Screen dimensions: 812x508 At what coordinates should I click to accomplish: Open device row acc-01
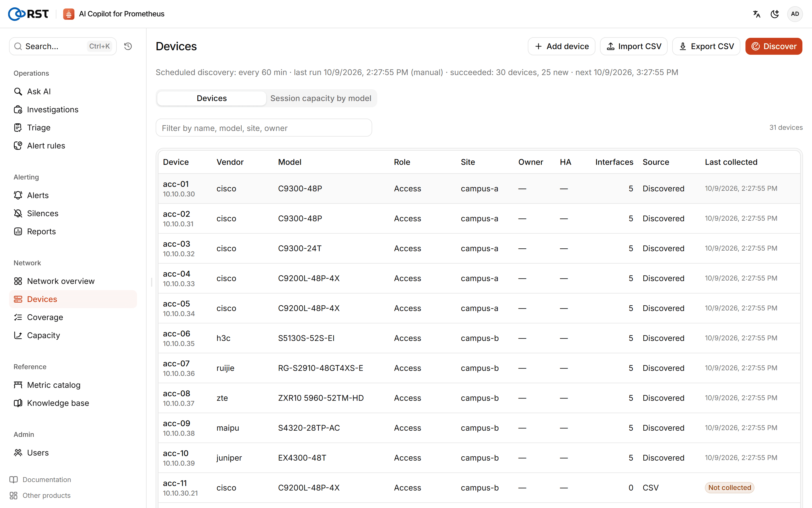(479, 189)
